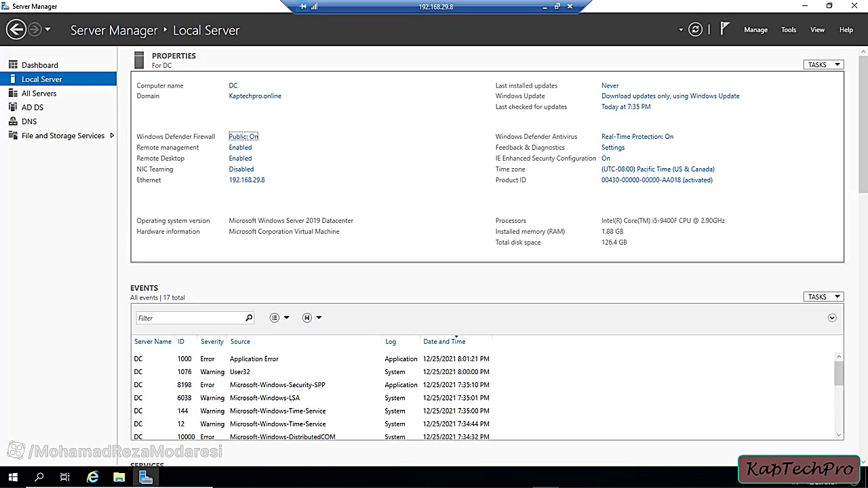Click Product ID activation link
Screen dimensions: 868x488
coord(657,180)
